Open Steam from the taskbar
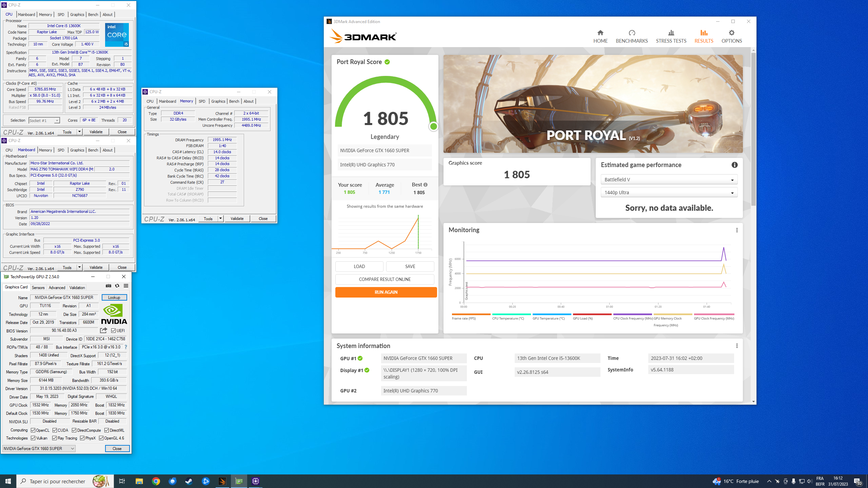The image size is (868, 488). tap(189, 481)
